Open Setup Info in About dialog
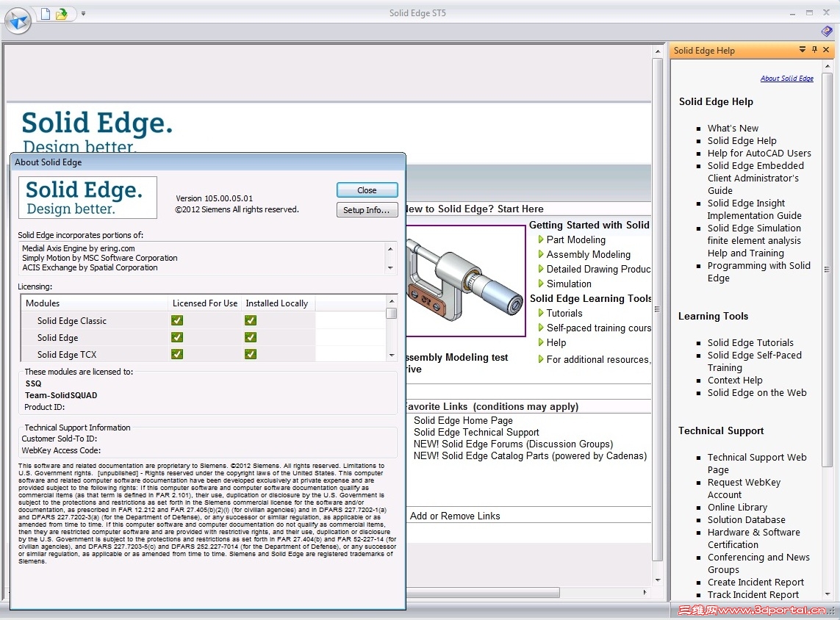Viewport: 840px width, 620px height. 367,210
